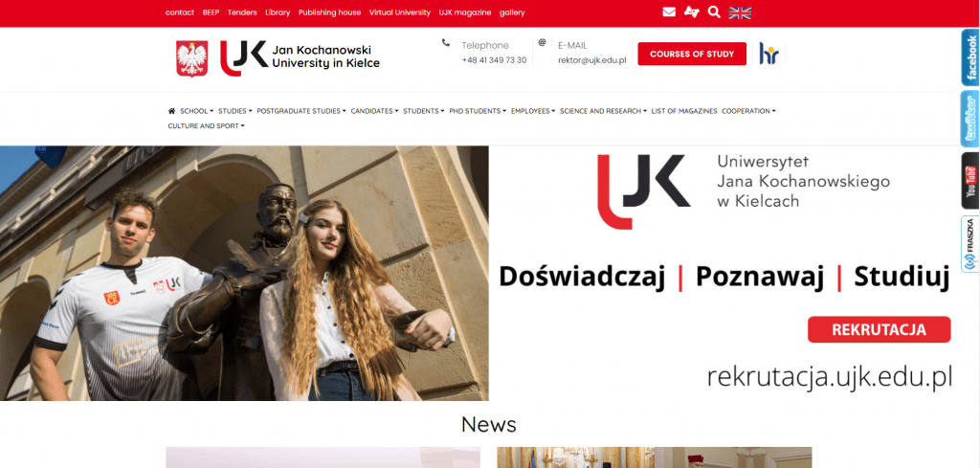
Task: Switch language via the UK flag icon
Action: [740, 12]
